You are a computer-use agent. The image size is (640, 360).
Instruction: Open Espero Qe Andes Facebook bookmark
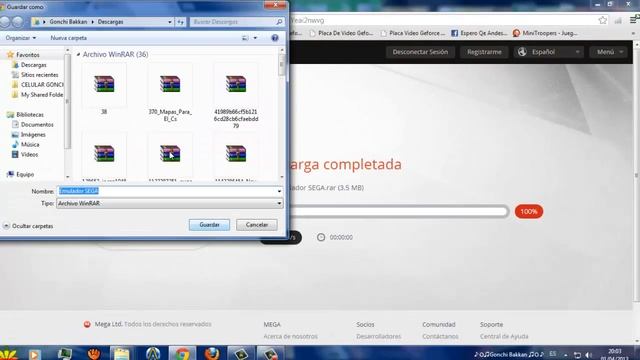coord(479,33)
